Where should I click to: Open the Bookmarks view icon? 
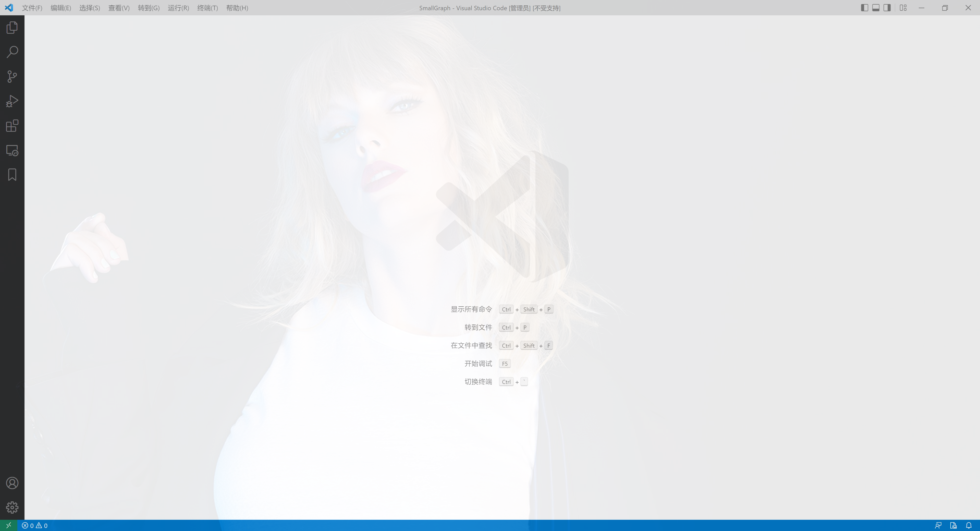pos(12,175)
